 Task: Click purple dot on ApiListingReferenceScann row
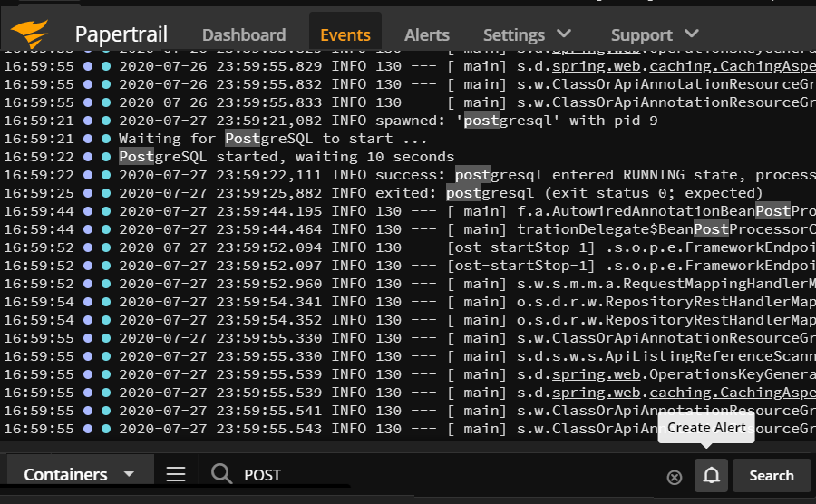click(x=88, y=356)
